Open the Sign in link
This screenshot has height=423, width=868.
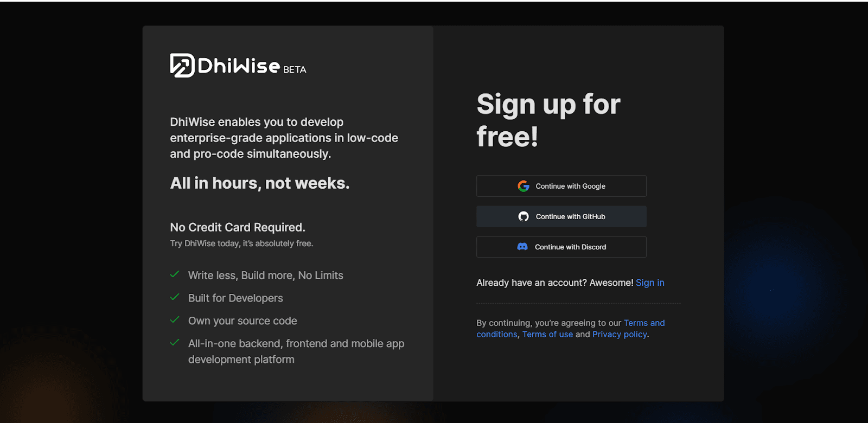650,283
